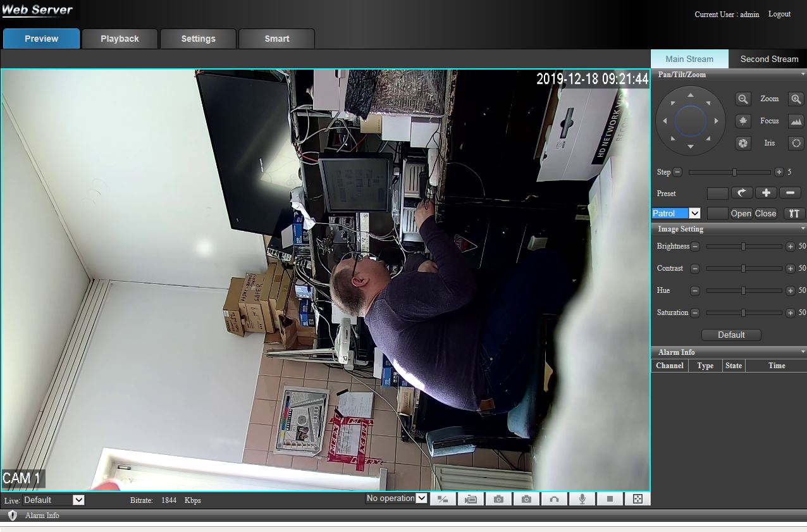Click the Brightness slider handle

(743, 247)
